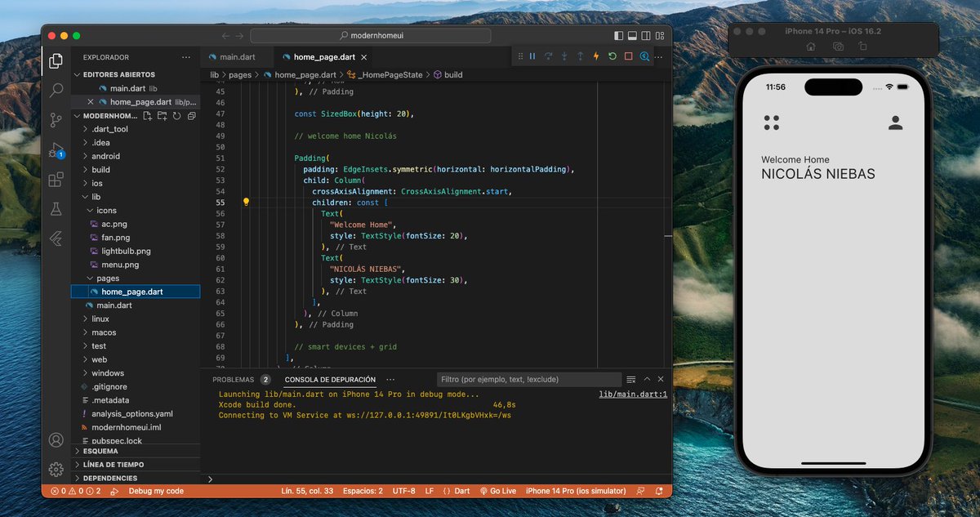Open the Run and Debug view
Screen dimensions: 980x517
tap(56, 150)
